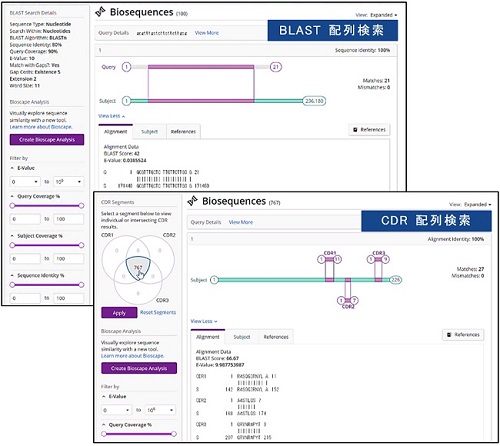500x446 pixels.
Task: Click References button icon in BLAST results
Action: click(x=355, y=130)
